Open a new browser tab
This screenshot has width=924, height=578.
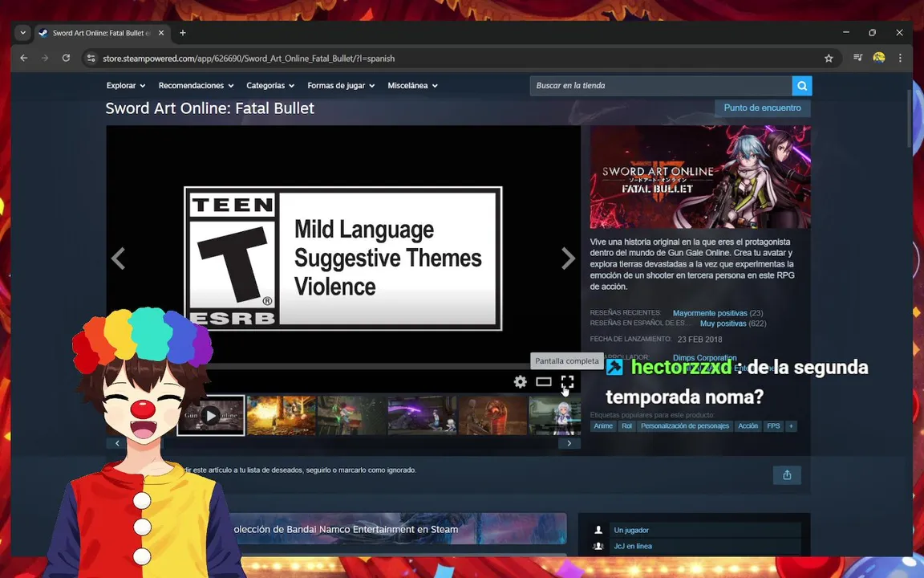pyautogui.click(x=183, y=33)
